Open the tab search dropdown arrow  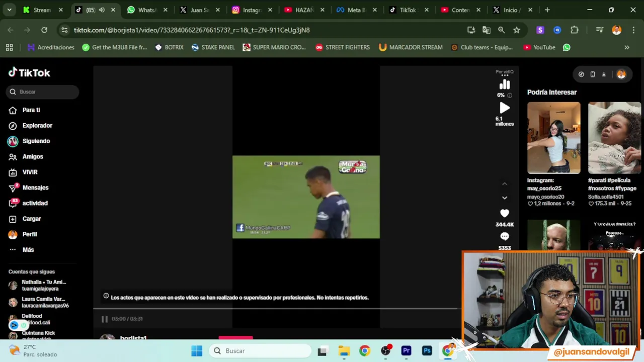click(x=9, y=10)
